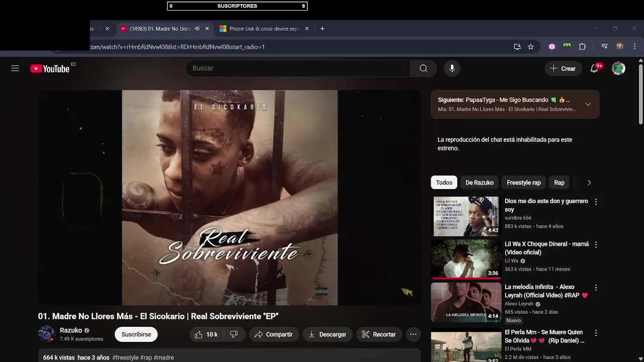The height and width of the screenshot is (362, 644).
Task: Open the Extensions puzzle icon
Action: [x=582, y=47]
